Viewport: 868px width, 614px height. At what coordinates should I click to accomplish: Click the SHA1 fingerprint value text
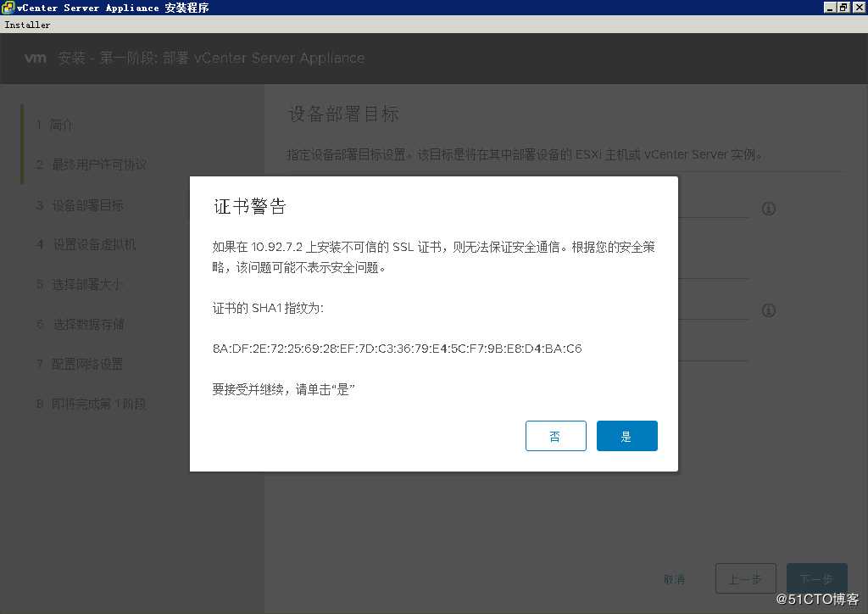pyautogui.click(x=397, y=349)
